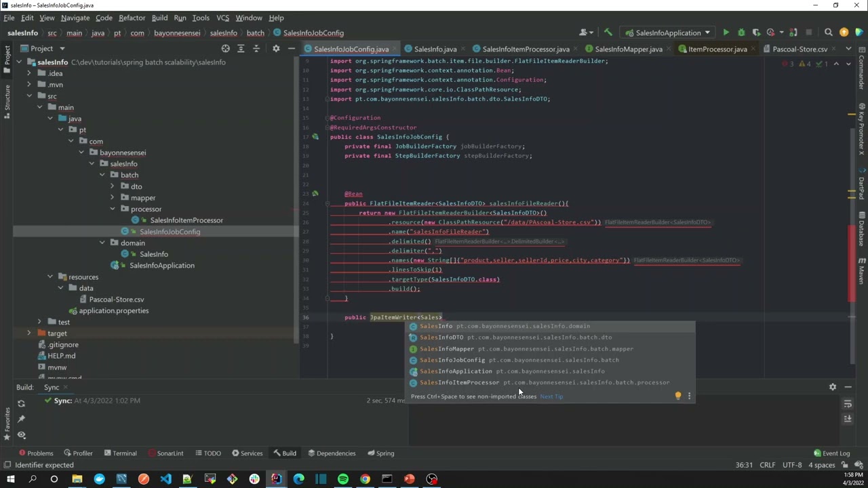Screen dimensions: 868x488
Task: Open Windows Start menu
Action: (x=10, y=479)
